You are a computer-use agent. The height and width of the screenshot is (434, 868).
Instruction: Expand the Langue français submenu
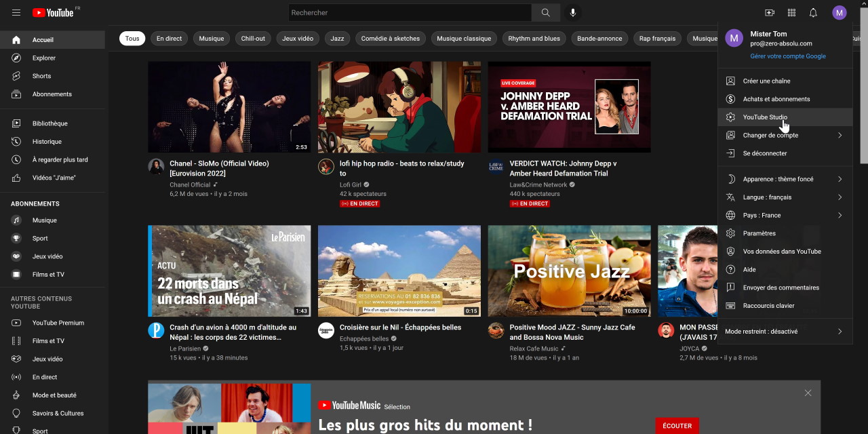point(785,197)
